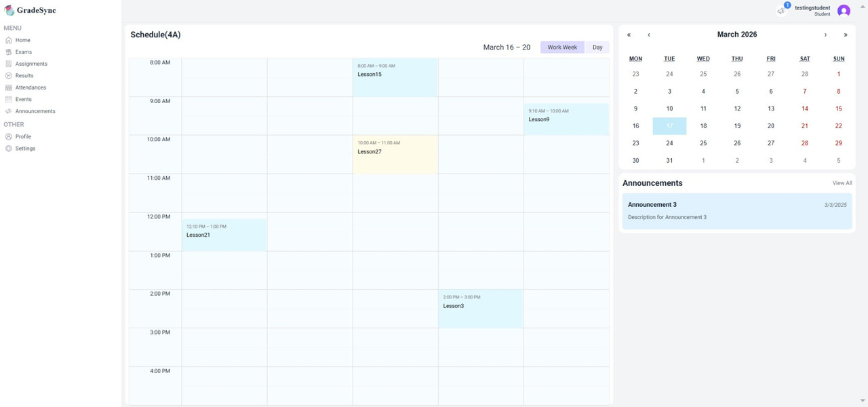Click the March 2026 calendar header
868x407 pixels.
(737, 35)
